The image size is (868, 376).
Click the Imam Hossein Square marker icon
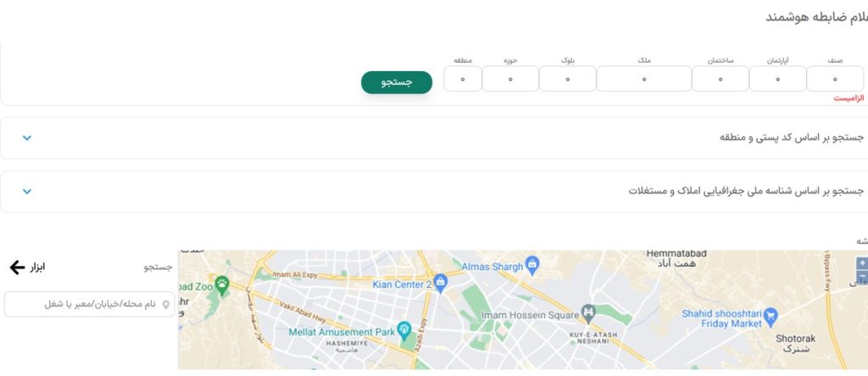(588, 312)
